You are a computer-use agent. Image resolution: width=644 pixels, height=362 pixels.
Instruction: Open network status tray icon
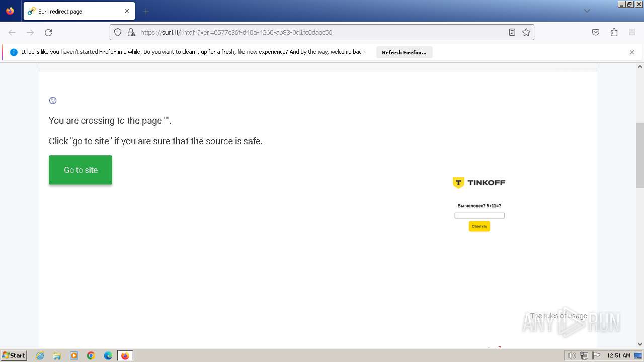pos(584,355)
